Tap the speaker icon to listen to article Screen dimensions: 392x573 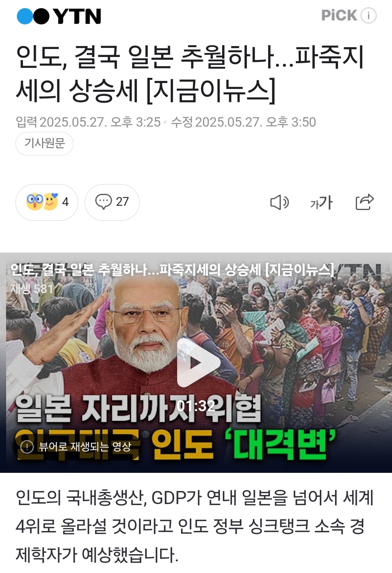(x=279, y=202)
